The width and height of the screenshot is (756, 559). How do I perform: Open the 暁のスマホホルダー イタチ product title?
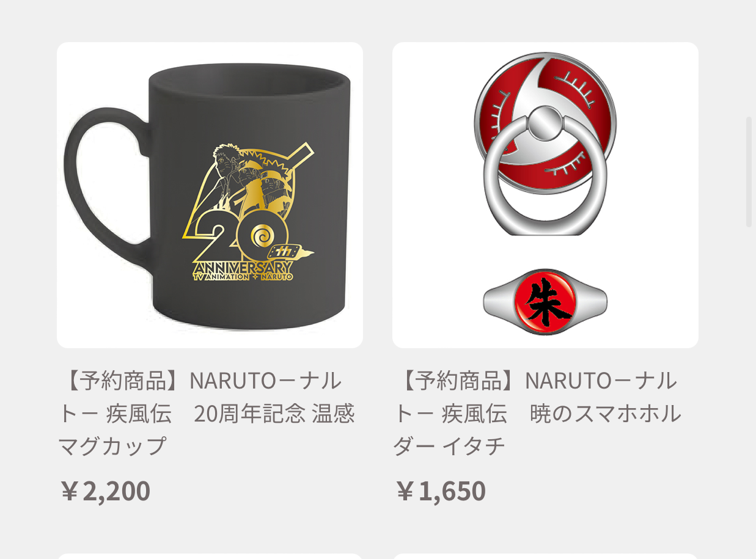point(537,414)
